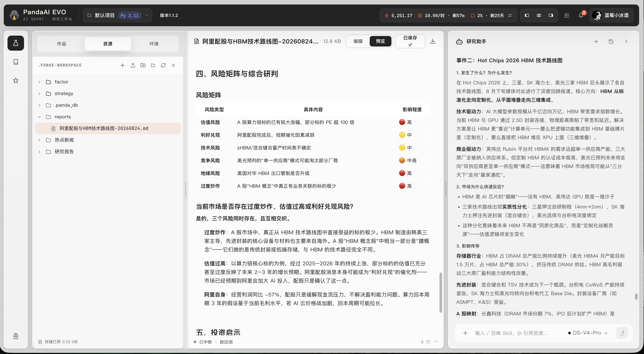The image size is (644, 354).
Task: Focus the chat input 输入 / 召唤 Skill field
Action: [x=512, y=333]
